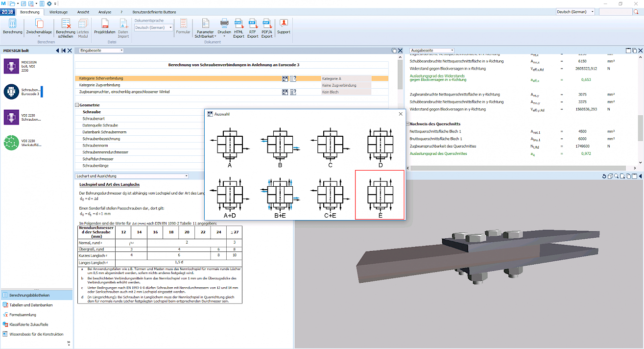Click the PDF/A Export icon

267,23
